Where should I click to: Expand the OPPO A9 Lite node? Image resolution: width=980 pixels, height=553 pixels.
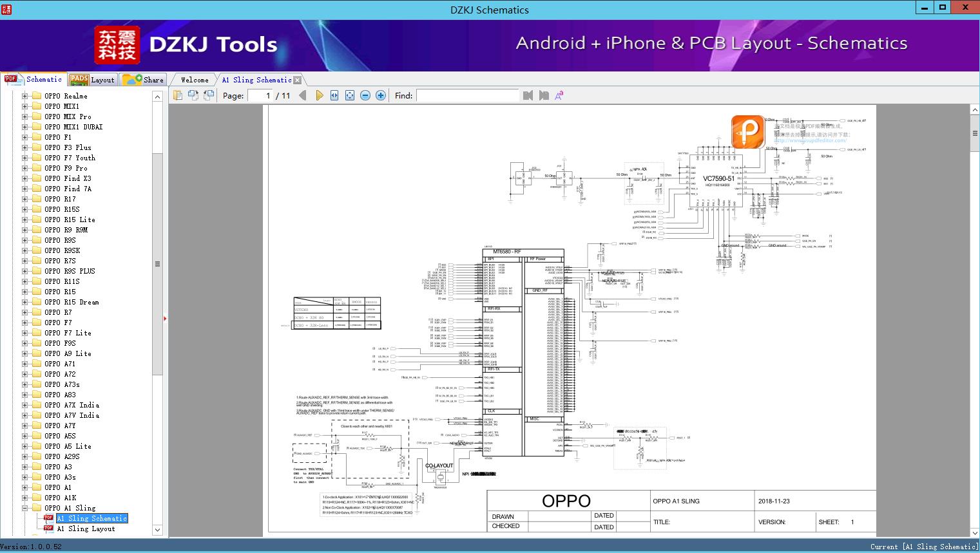pos(24,353)
